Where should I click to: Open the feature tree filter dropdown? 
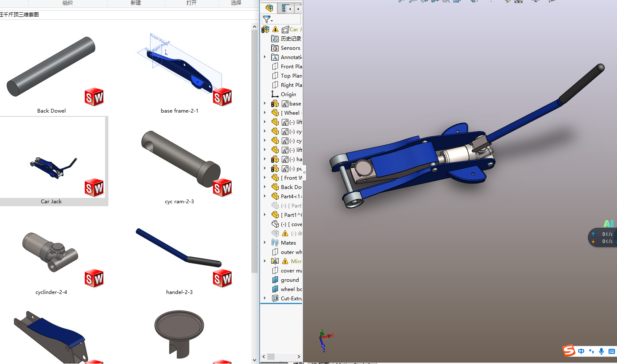(x=267, y=19)
